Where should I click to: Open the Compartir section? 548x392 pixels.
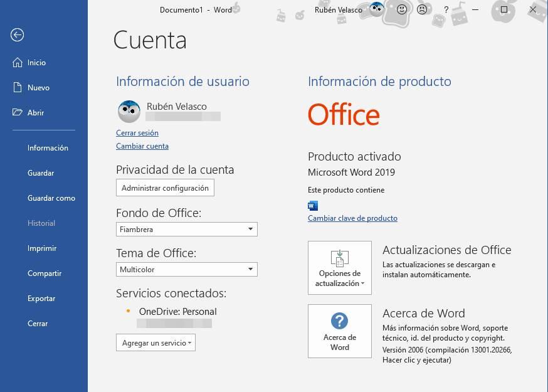(x=45, y=273)
